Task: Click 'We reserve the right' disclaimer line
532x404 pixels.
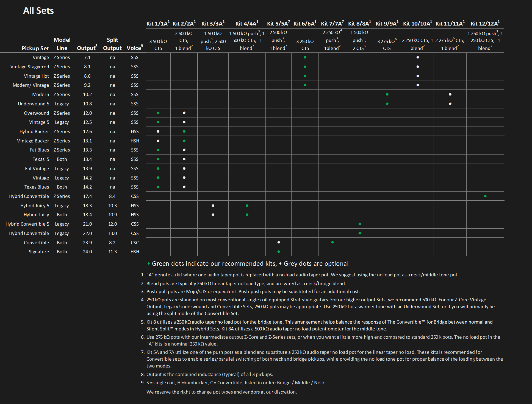Action: pos(221,392)
